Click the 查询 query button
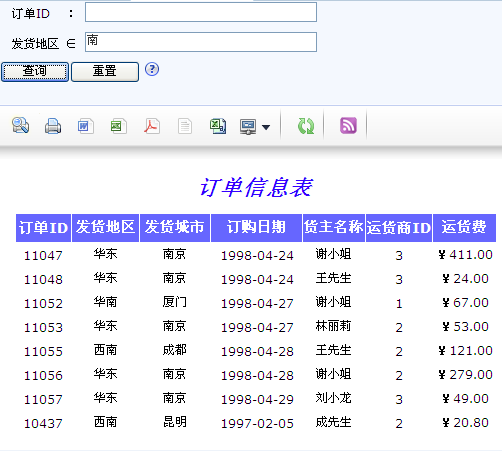Image resolution: width=502 pixels, height=451 pixels. point(35,71)
